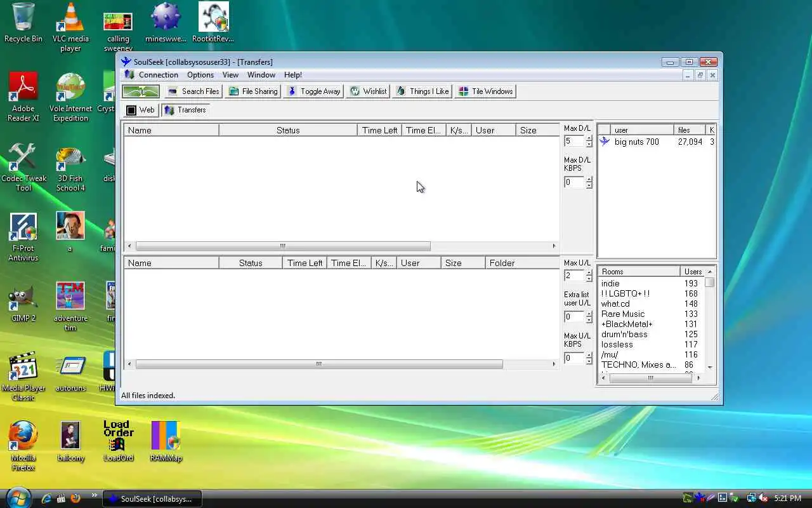Select the !! LGBTQ+ !! room

point(652,293)
